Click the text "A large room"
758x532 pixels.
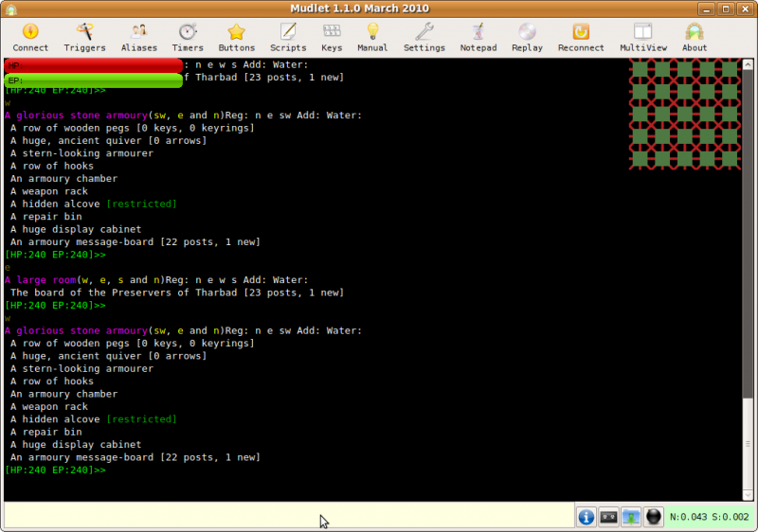click(41, 280)
